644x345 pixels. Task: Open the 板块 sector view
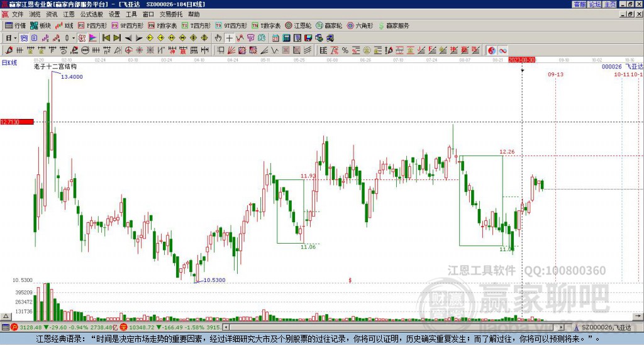[40, 25]
